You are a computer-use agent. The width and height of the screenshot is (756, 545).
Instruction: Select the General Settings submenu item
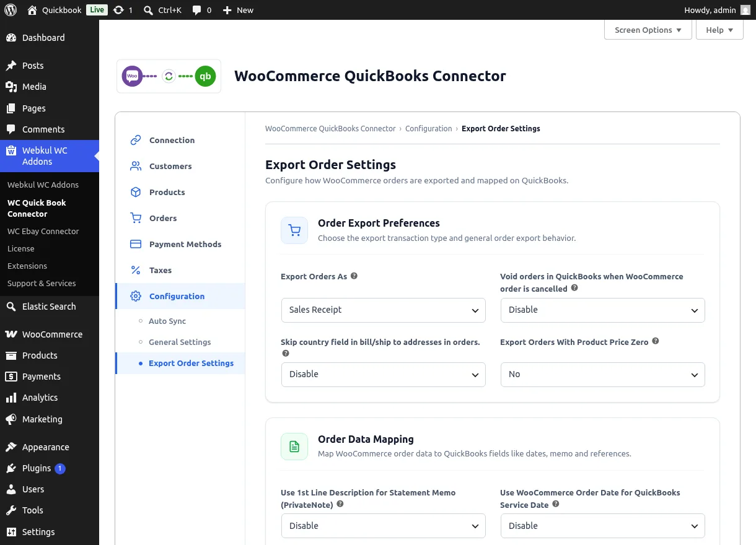180,342
